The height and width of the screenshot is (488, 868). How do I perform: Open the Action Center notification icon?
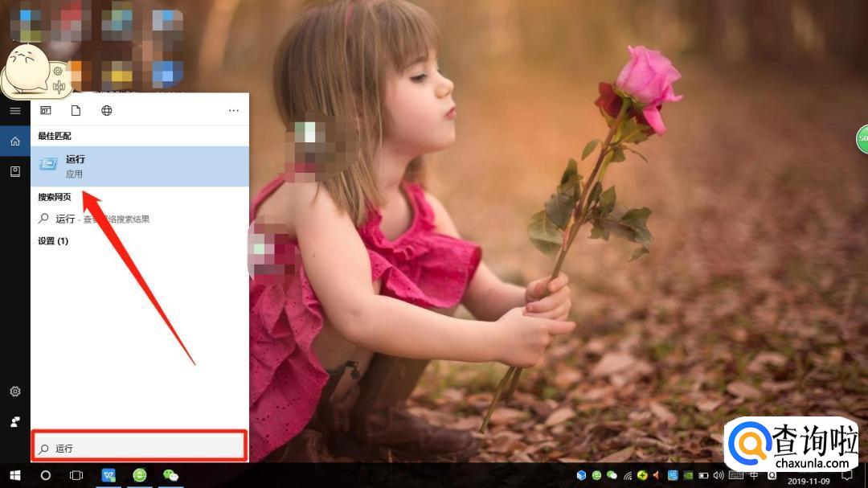pos(847,475)
